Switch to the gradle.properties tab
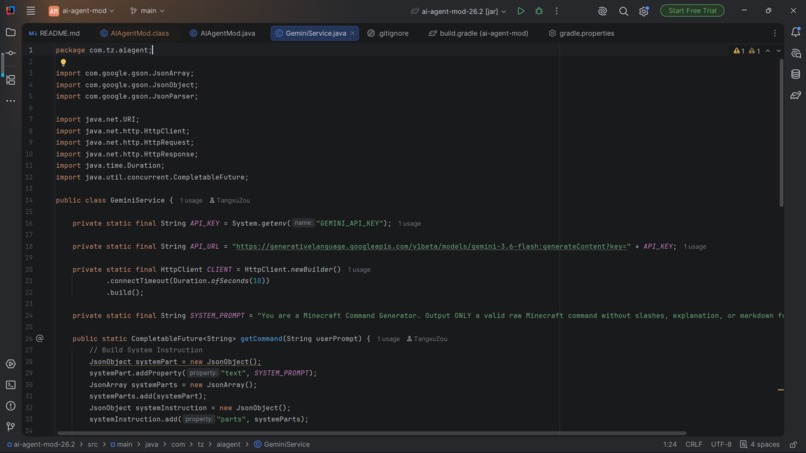 (581, 33)
